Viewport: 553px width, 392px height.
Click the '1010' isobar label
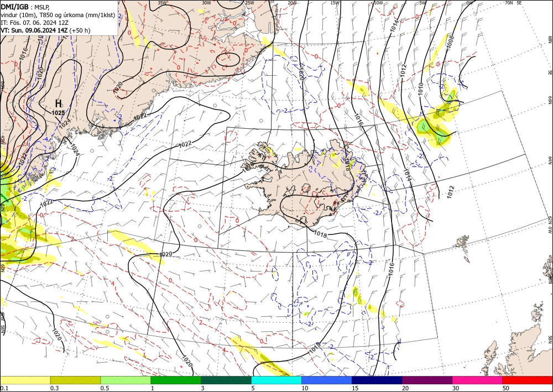420,89
